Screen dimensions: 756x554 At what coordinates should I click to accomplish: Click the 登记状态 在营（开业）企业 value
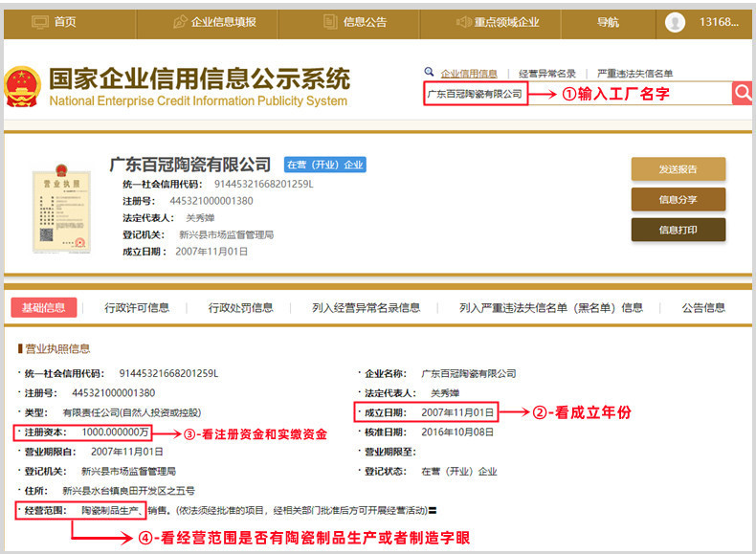tap(459, 471)
